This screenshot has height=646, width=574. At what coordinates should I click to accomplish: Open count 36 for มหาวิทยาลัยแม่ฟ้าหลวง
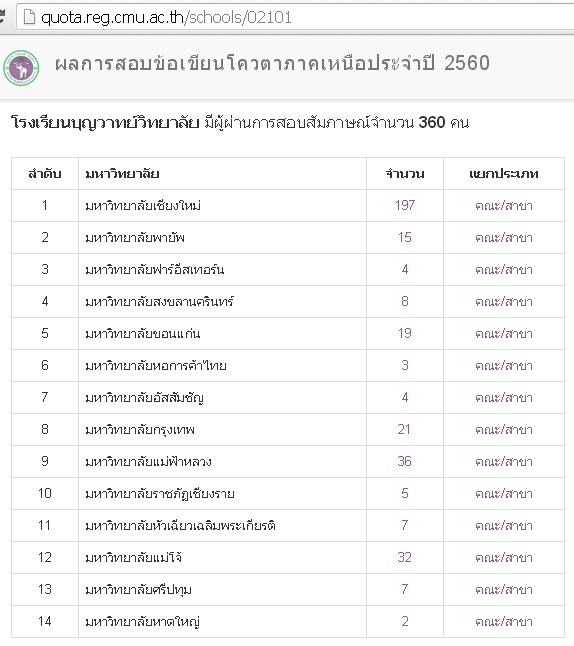(404, 461)
